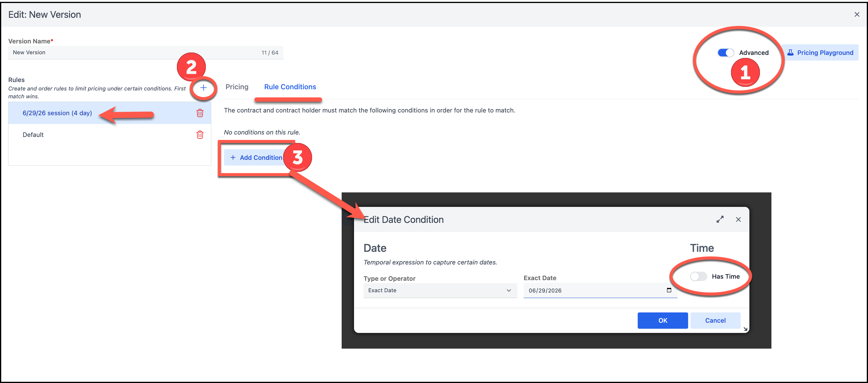Open the Type or Operator dropdown
Viewport: 868px width, 383px height.
click(x=440, y=290)
